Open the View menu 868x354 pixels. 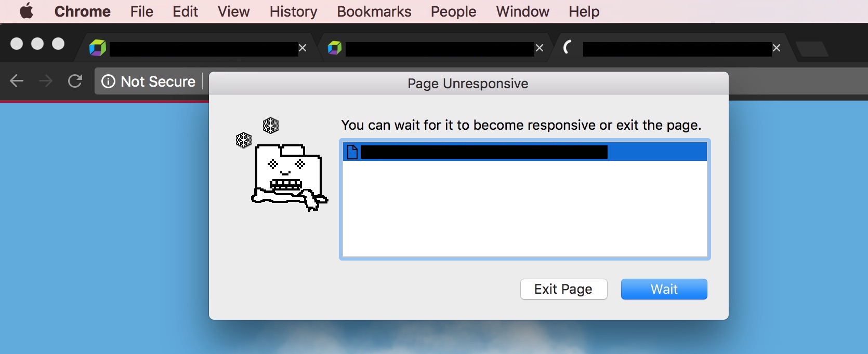(x=234, y=11)
